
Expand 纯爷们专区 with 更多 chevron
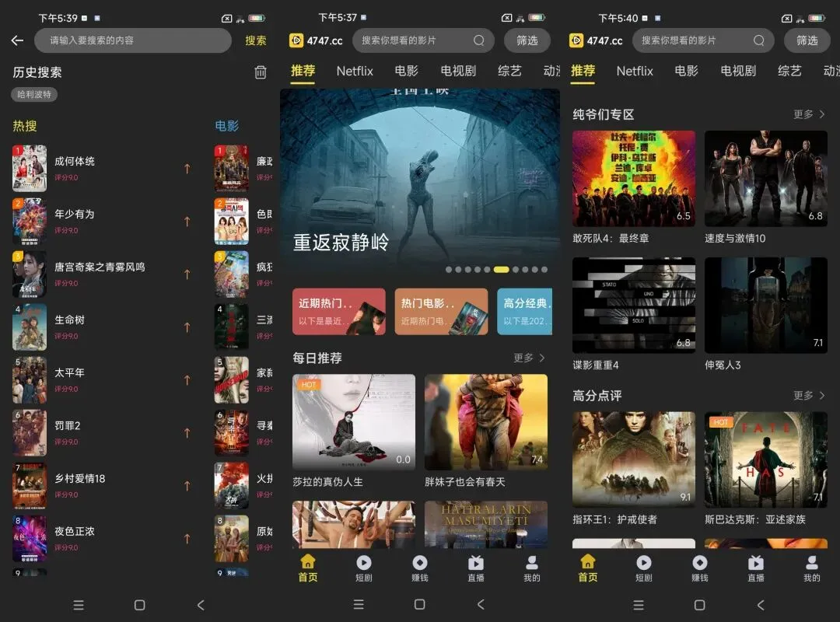pyautogui.click(x=809, y=114)
